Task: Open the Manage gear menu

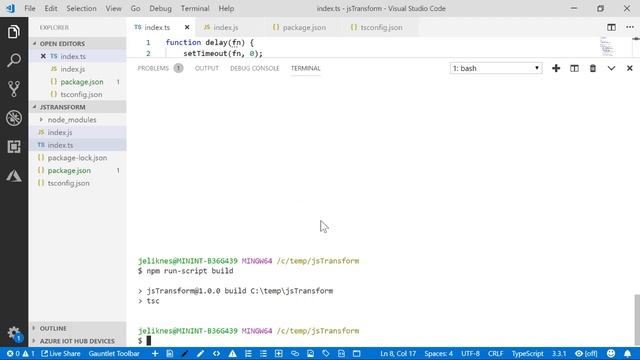Action: tap(13, 333)
